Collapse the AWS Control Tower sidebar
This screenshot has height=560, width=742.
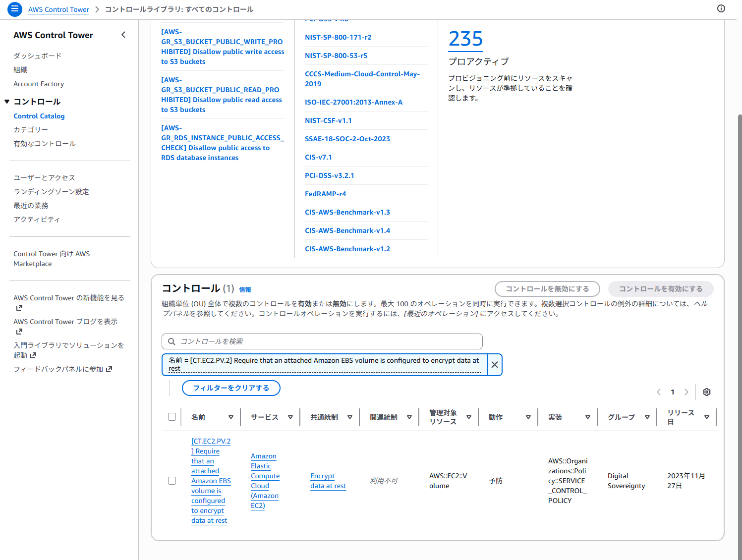point(123,35)
